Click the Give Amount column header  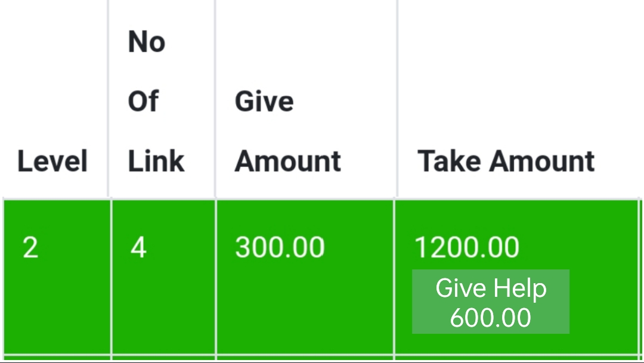(x=287, y=131)
